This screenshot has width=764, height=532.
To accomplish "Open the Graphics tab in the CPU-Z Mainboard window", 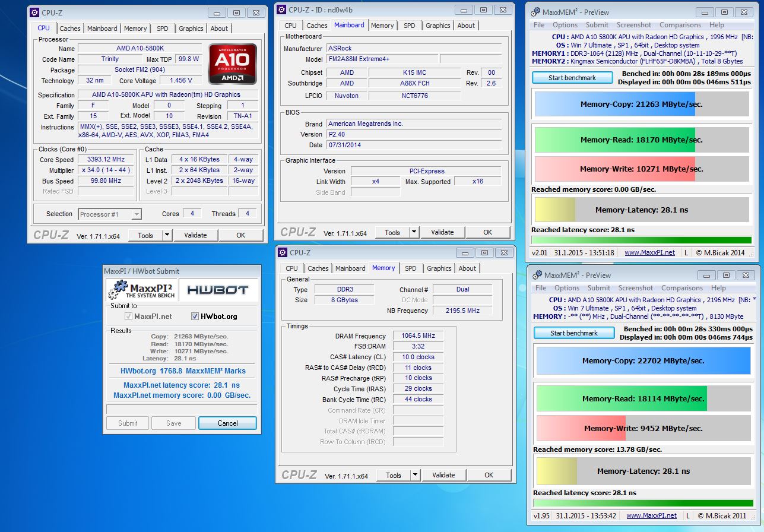I will [x=438, y=26].
